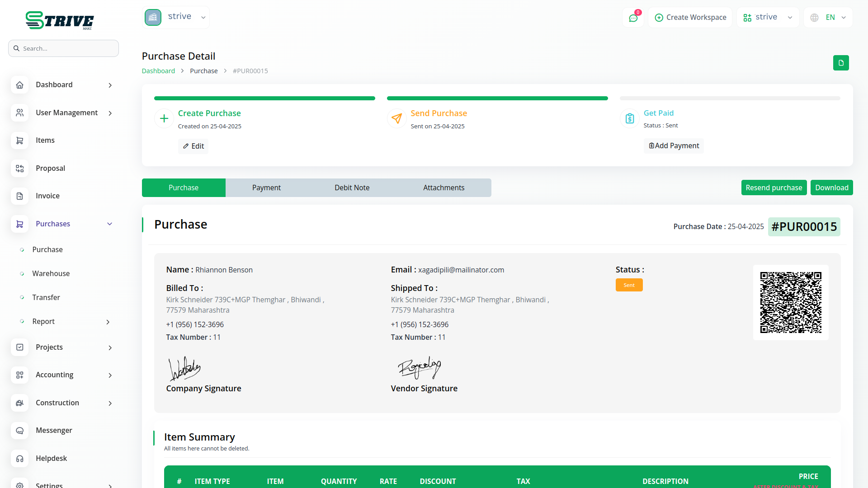Click the Get Paid clipboard icon
This screenshot has width=868, height=488.
tap(629, 118)
